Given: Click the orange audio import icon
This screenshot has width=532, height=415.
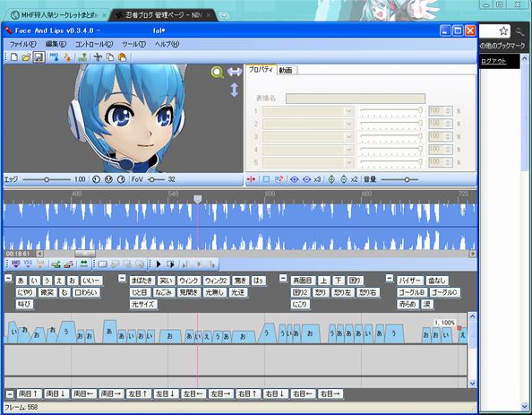Looking at the screenshot, I should [x=67, y=57].
